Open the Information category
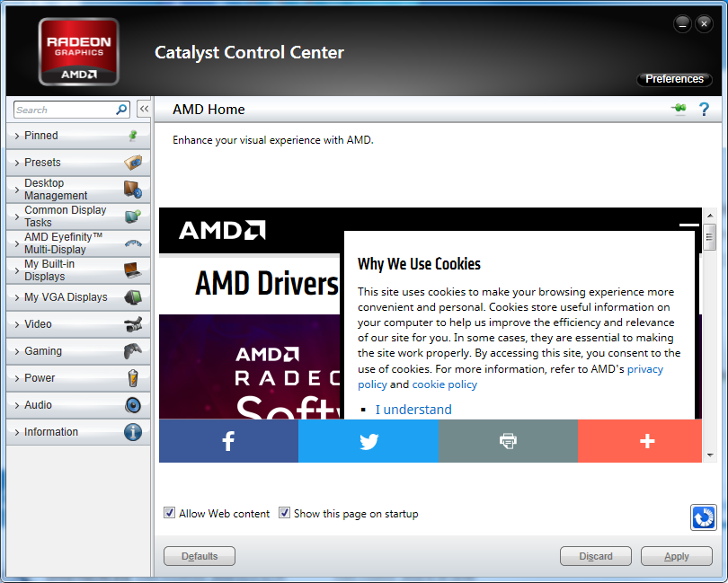728x583 pixels. click(x=78, y=432)
